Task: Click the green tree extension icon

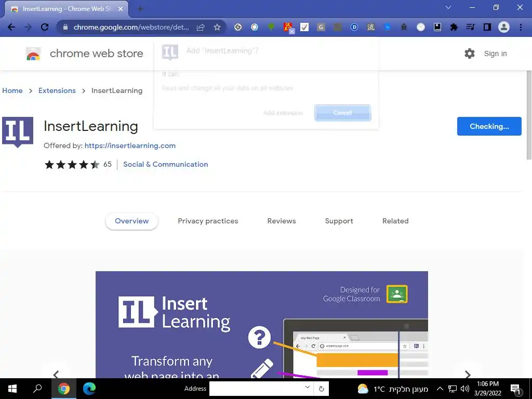Action: click(x=271, y=27)
